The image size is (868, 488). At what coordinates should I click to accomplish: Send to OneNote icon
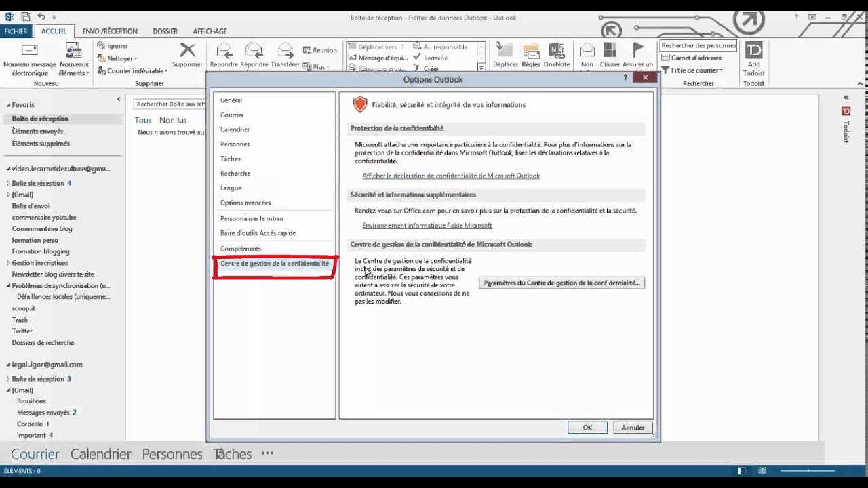coord(557,51)
